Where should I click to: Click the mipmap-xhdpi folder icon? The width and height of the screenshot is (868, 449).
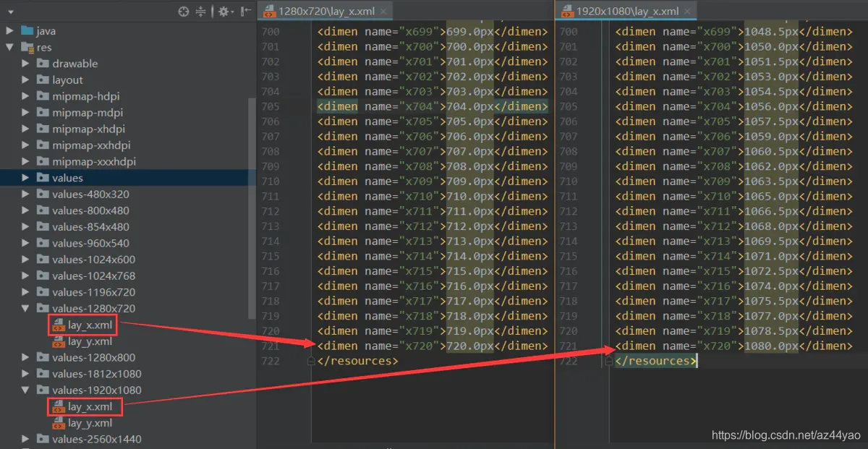43,129
